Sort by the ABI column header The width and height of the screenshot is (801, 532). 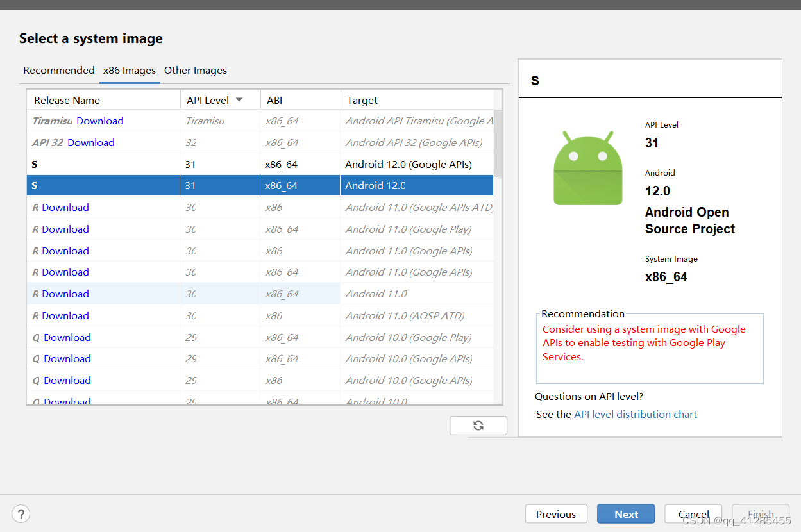(x=301, y=100)
